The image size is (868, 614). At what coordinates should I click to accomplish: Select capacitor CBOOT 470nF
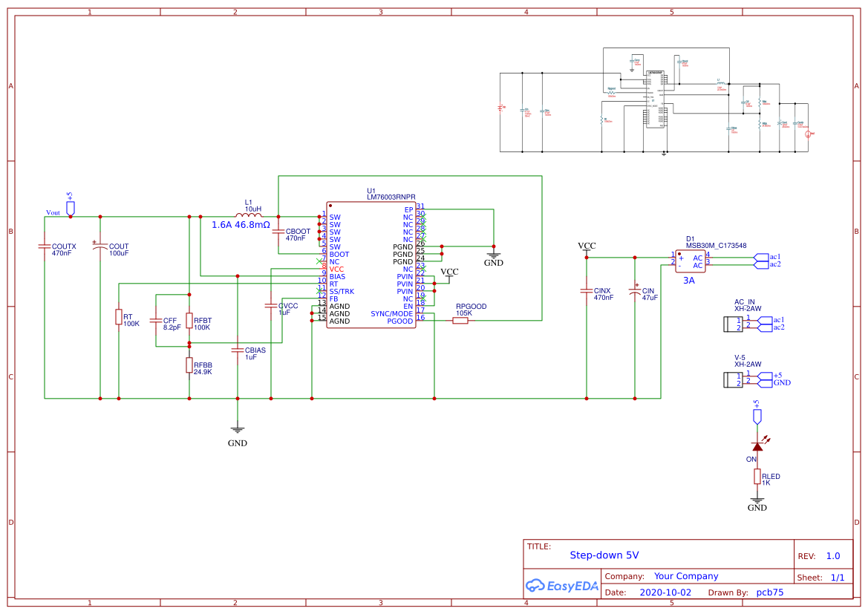click(x=280, y=230)
